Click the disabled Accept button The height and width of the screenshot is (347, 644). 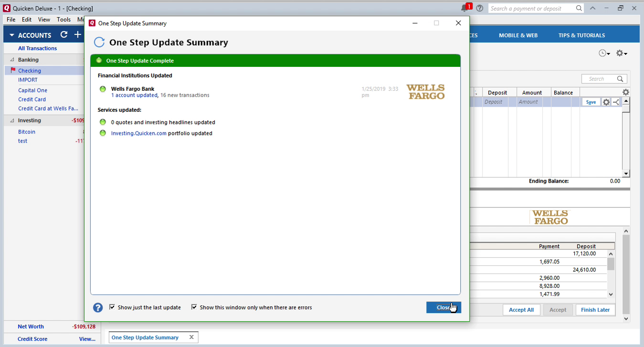pyautogui.click(x=558, y=310)
